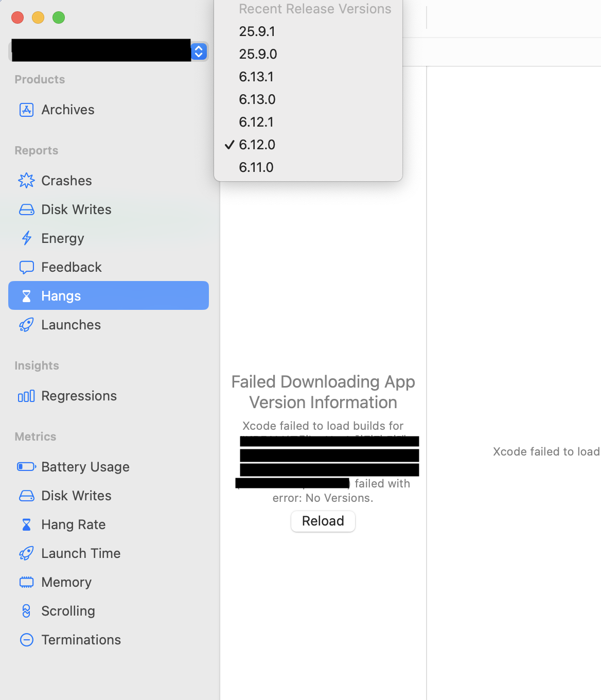Image resolution: width=601 pixels, height=700 pixels.
Task: Click the Crashes burst icon
Action: click(x=26, y=181)
